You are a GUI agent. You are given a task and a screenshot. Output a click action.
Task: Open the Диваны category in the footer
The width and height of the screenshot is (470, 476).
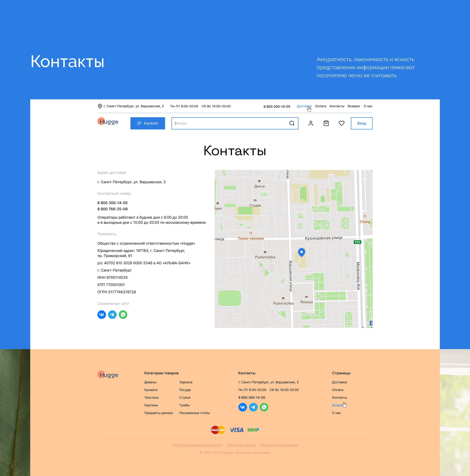click(x=150, y=382)
